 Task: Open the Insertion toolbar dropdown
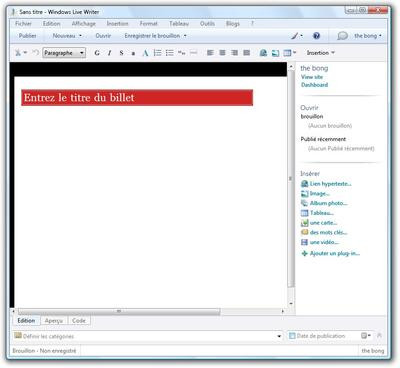(321, 53)
